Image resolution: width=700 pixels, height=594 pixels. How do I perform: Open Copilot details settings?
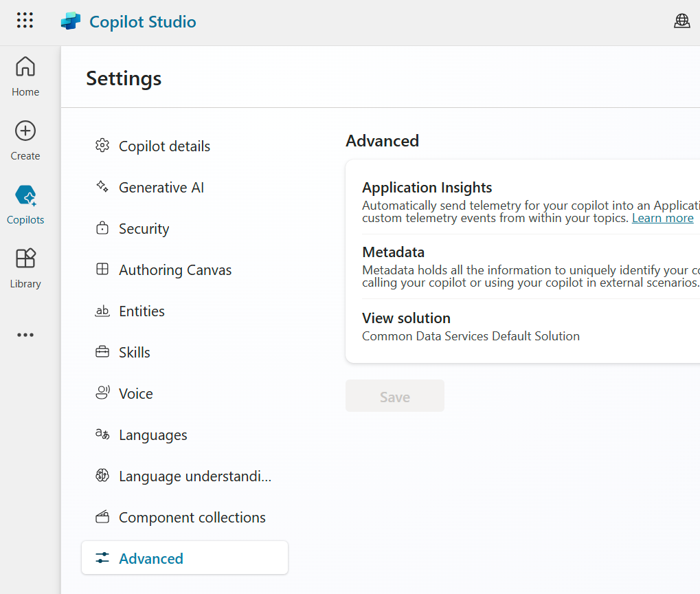pyautogui.click(x=164, y=146)
